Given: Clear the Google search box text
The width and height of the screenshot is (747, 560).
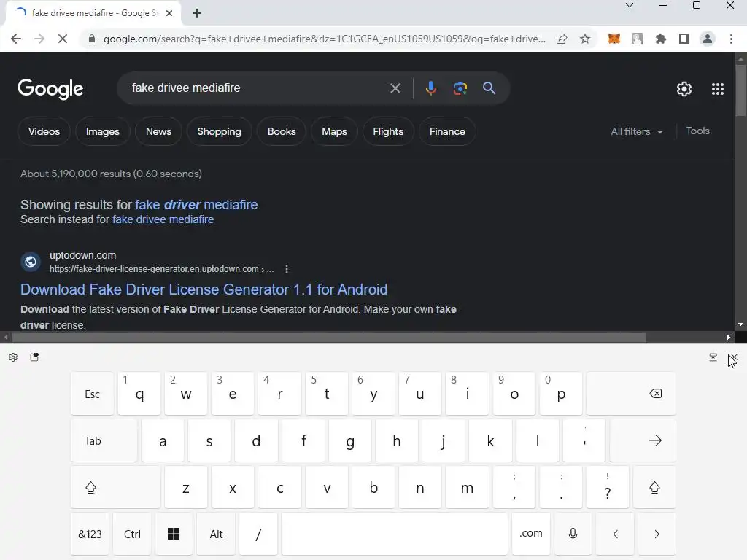Looking at the screenshot, I should [395, 88].
